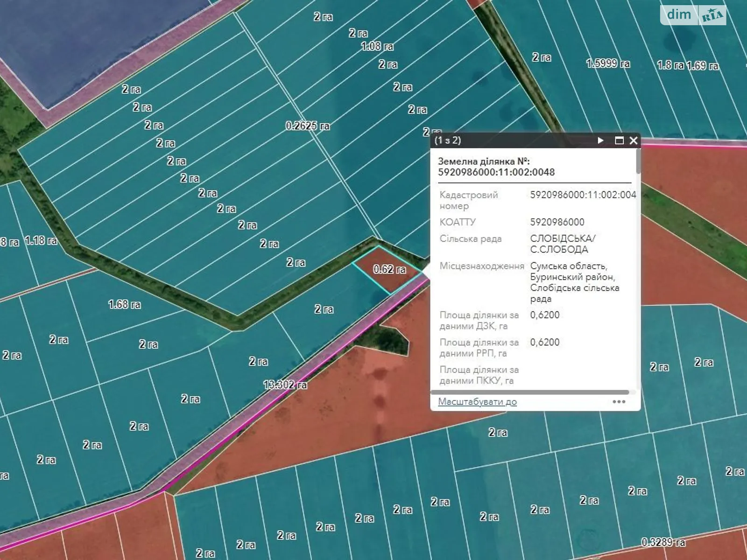
Task: Select the 1.68 га parcel
Action: pyautogui.click(x=124, y=305)
